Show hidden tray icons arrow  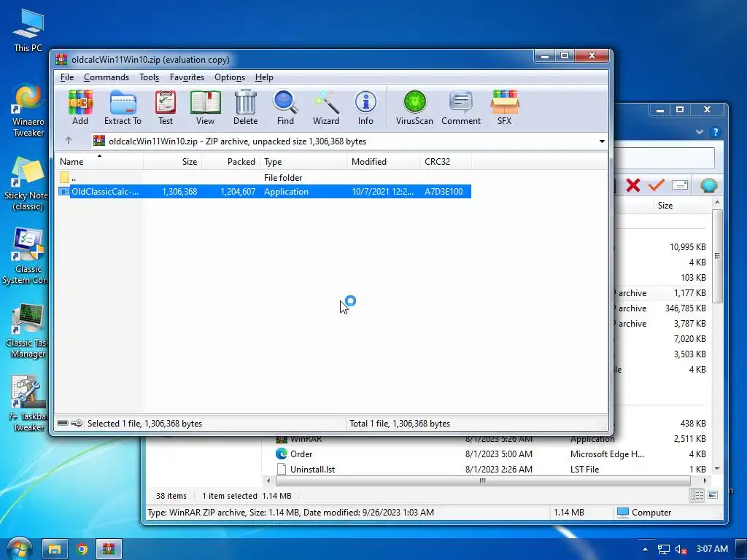[645, 549]
